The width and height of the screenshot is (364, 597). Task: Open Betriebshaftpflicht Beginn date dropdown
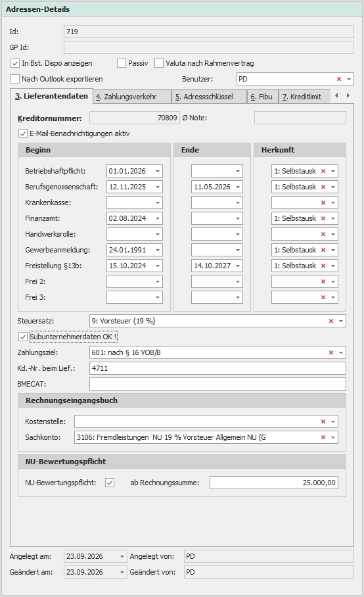(x=158, y=172)
